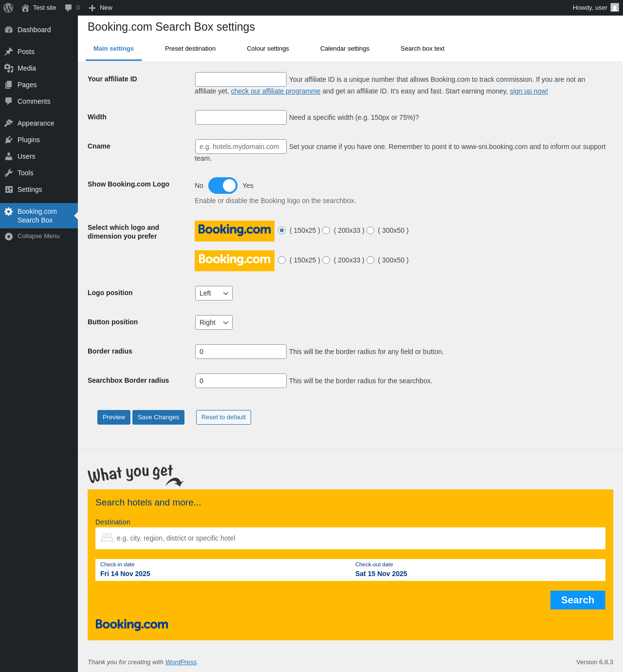Click the white-text Booking.com logo thumbnail
The height and width of the screenshot is (672, 623).
coord(235,261)
